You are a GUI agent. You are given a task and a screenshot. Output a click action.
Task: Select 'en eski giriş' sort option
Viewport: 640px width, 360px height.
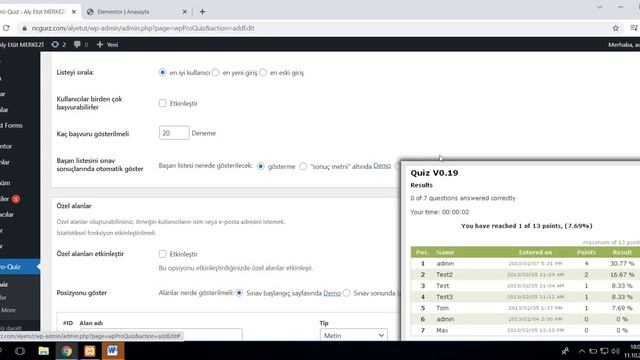(x=263, y=73)
